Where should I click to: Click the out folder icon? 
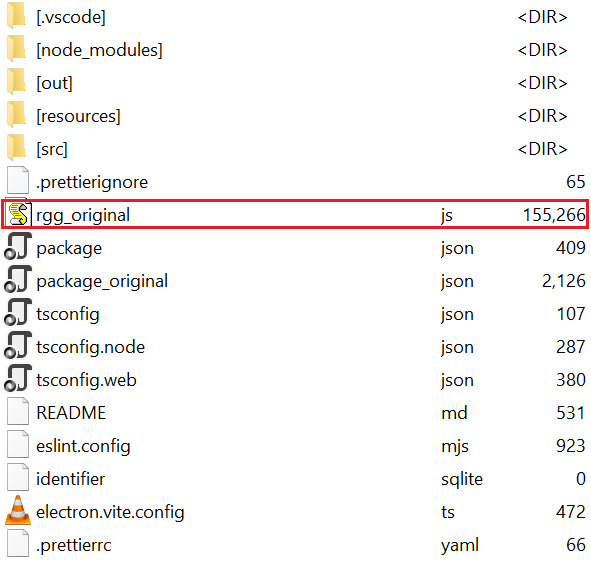pyautogui.click(x=16, y=82)
